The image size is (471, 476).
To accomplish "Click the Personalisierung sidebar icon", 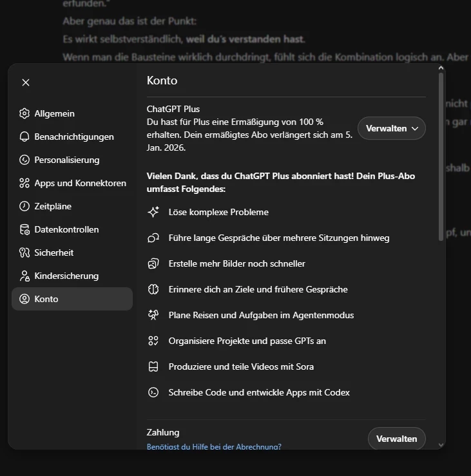I will click(x=24, y=160).
